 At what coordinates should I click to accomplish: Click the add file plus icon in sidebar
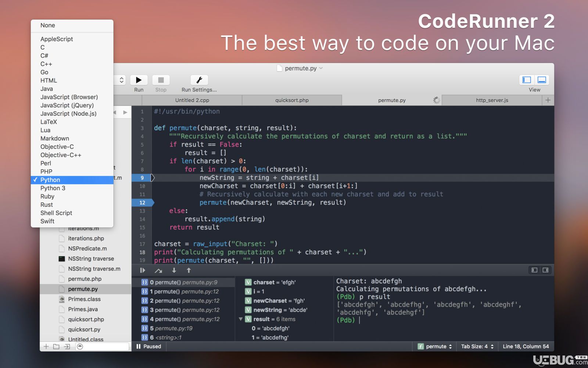click(x=46, y=347)
